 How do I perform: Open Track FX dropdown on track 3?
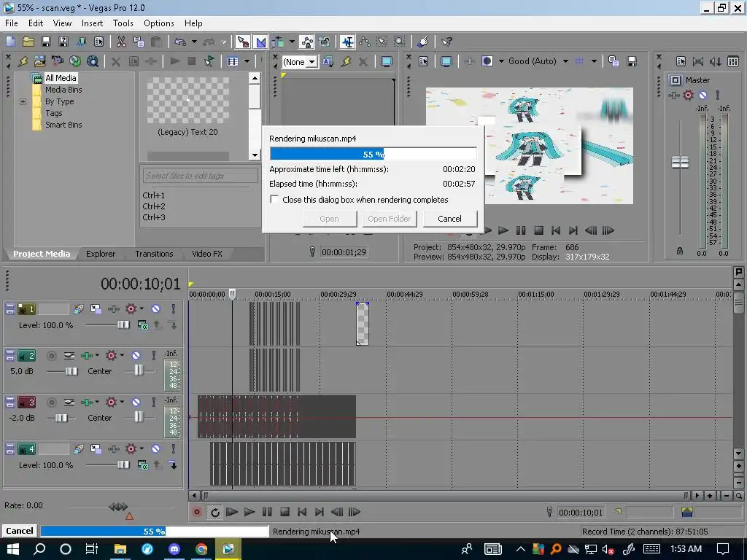[96, 402]
